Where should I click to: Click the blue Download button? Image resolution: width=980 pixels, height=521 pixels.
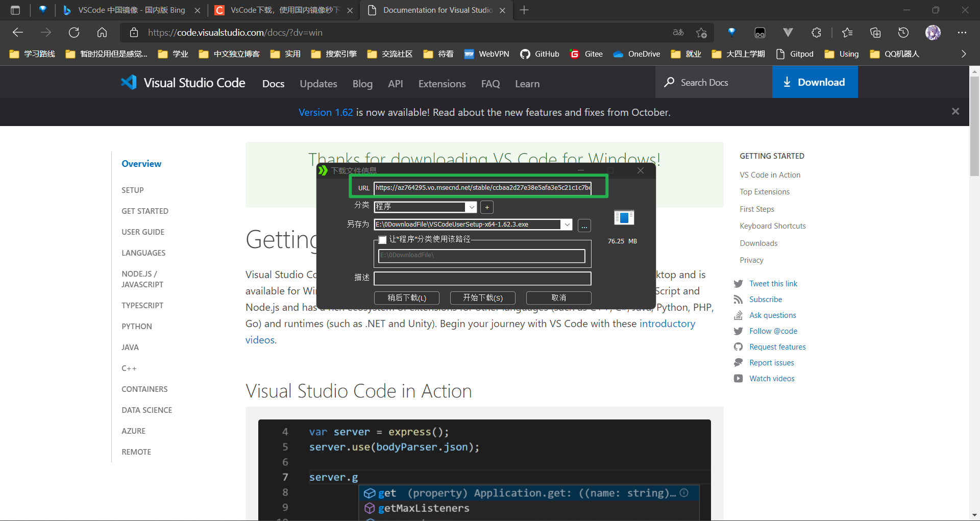pyautogui.click(x=815, y=82)
